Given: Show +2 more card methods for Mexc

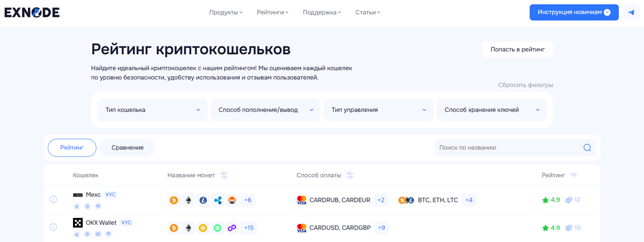Looking at the screenshot, I should pyautogui.click(x=381, y=200).
